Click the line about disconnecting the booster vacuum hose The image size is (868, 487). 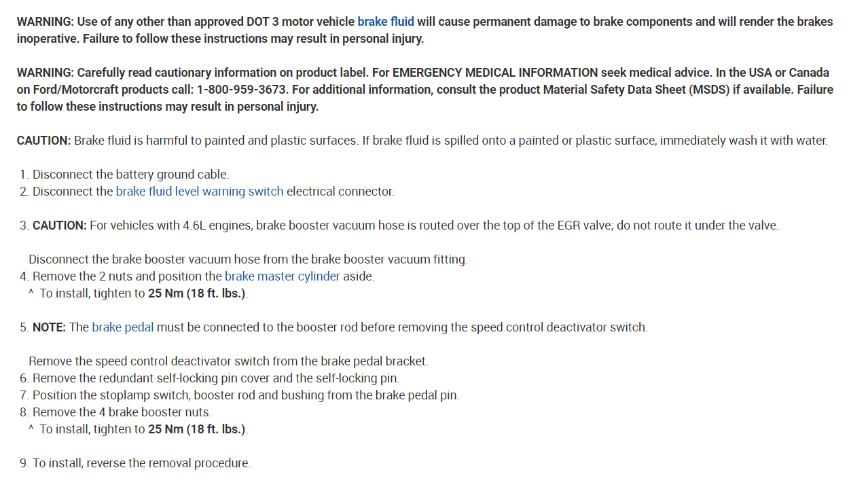(x=248, y=259)
